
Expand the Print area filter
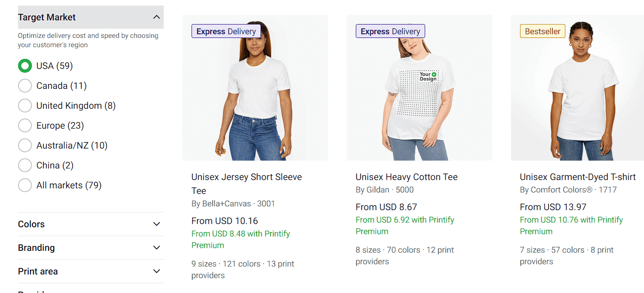click(156, 271)
